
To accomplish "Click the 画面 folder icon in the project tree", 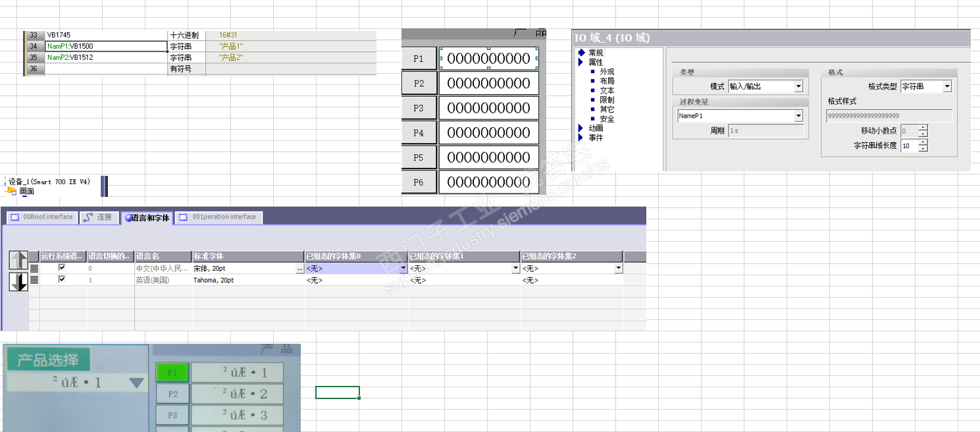I will click(11, 192).
